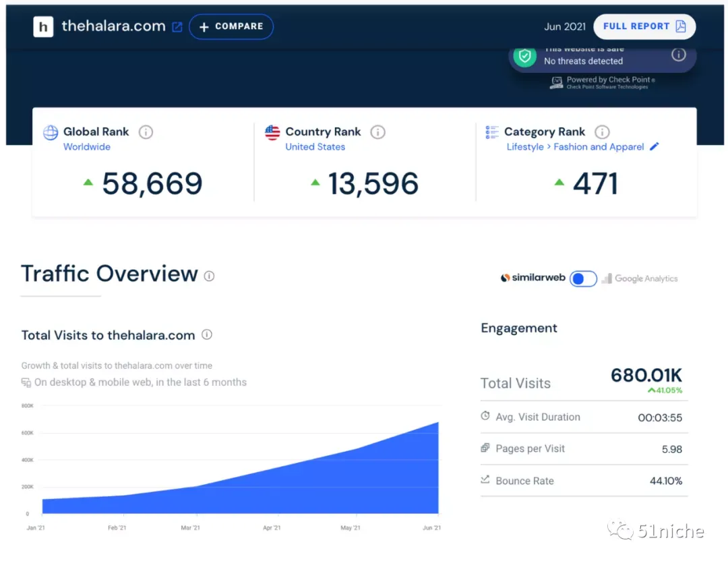The width and height of the screenshot is (728, 561).
Task: Click the Country Rank info icon
Action: click(x=377, y=132)
